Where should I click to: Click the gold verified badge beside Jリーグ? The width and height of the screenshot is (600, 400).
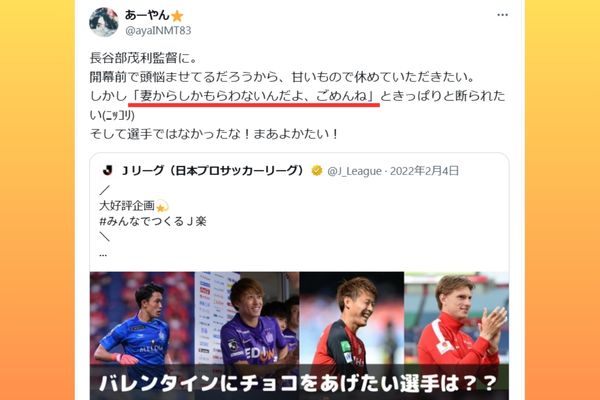[x=317, y=171]
